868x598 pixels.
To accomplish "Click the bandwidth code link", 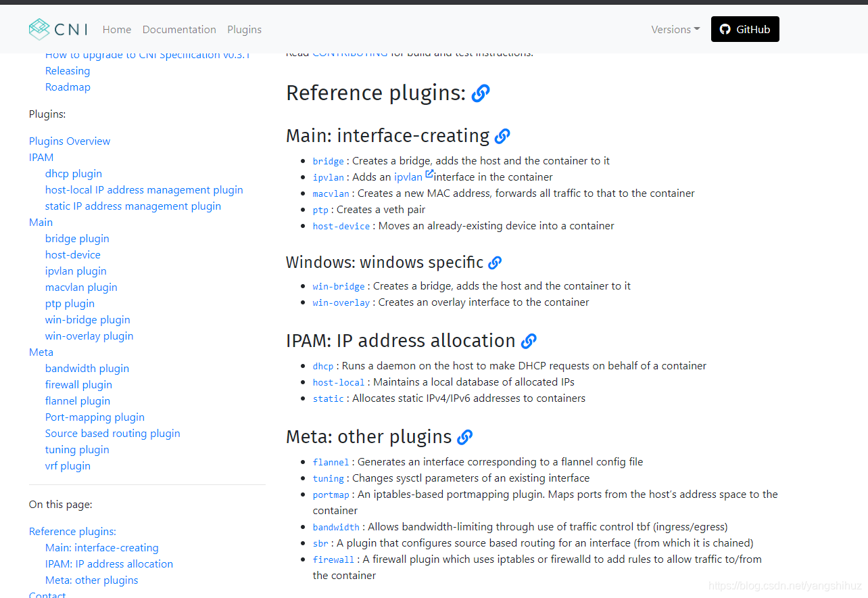I will point(336,527).
